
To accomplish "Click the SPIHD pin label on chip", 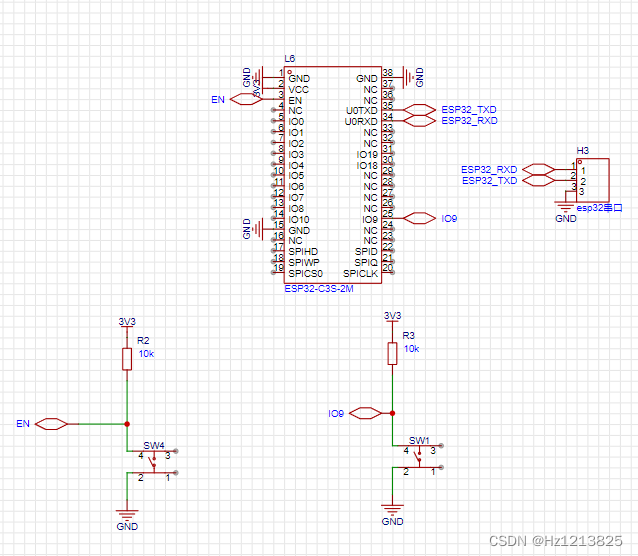I will coord(303,252).
